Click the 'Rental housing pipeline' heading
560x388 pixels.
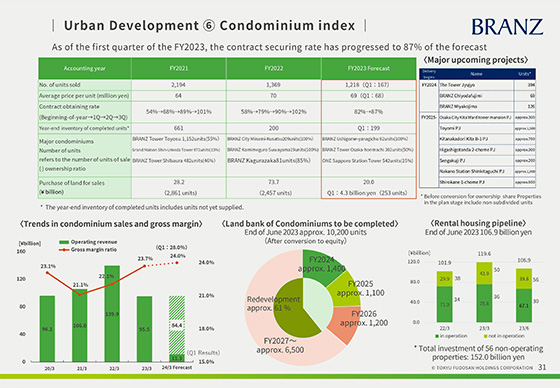click(478, 223)
